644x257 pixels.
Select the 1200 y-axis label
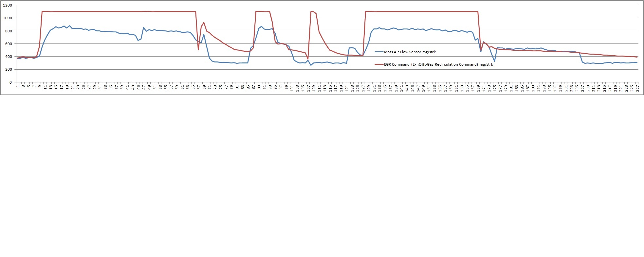coord(8,5)
